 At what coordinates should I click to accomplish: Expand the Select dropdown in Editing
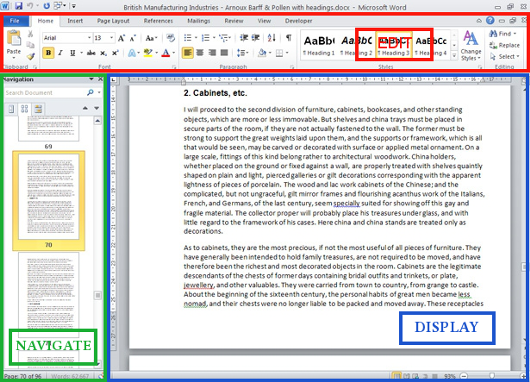pyautogui.click(x=504, y=56)
